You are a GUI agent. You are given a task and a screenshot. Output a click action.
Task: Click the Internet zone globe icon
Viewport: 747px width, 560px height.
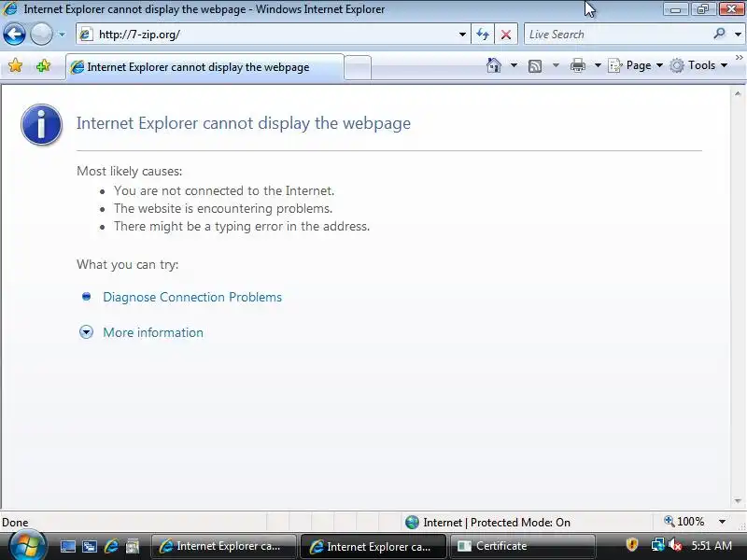coord(412,523)
